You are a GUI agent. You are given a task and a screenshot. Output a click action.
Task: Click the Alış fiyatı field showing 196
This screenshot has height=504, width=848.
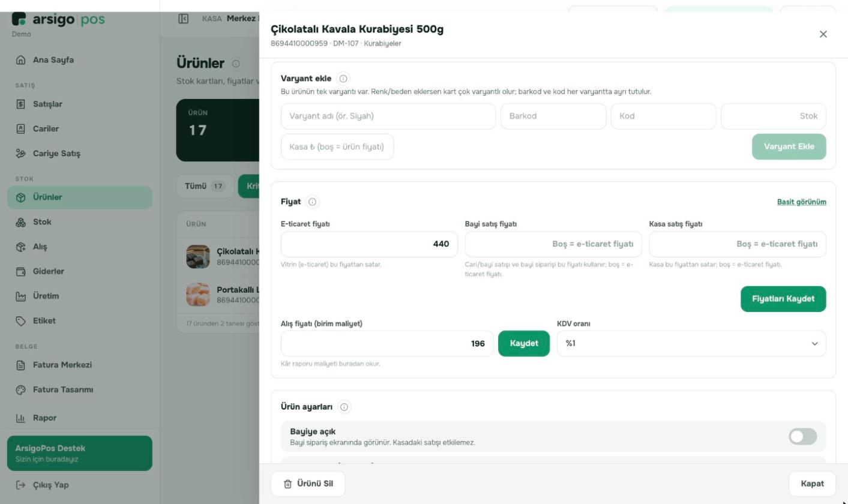(x=387, y=344)
